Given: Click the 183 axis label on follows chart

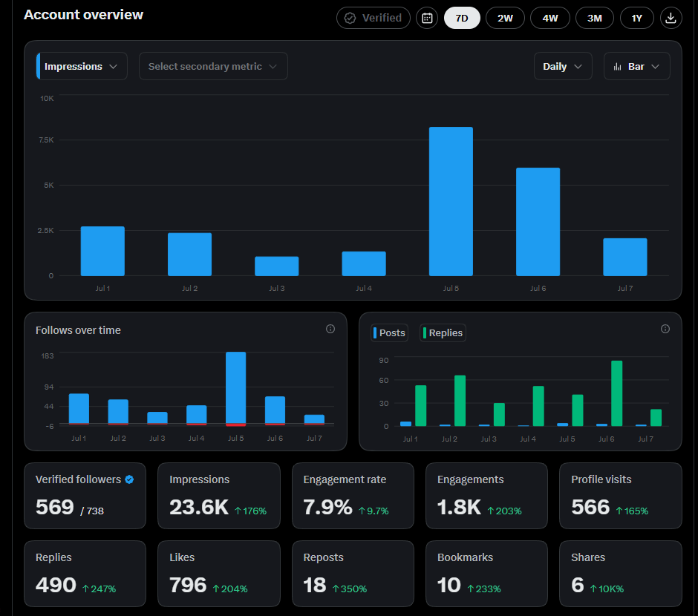Looking at the screenshot, I should [x=48, y=355].
